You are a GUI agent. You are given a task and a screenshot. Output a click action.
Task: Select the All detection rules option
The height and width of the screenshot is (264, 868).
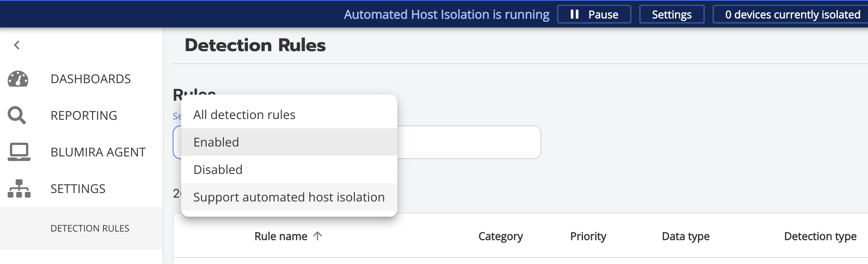click(245, 115)
